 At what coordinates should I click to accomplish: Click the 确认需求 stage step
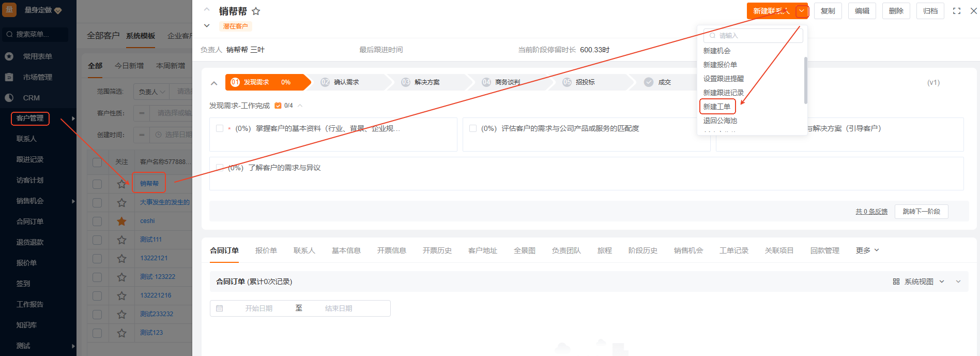(x=346, y=82)
